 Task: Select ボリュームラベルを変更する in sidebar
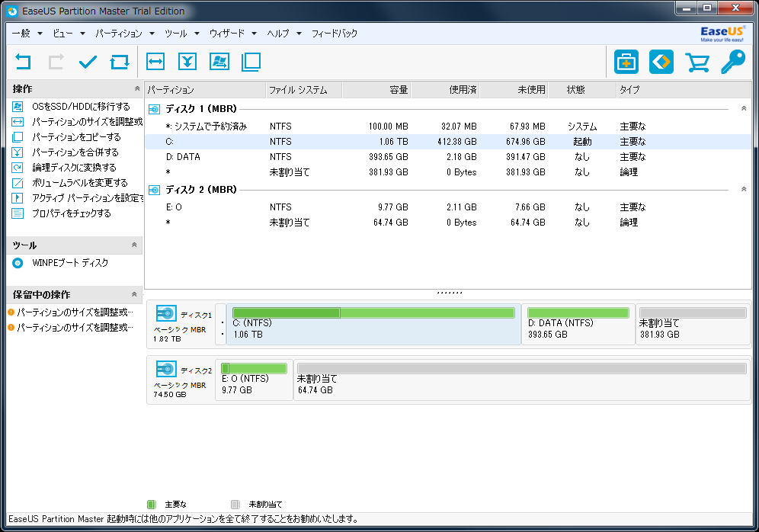(80, 183)
